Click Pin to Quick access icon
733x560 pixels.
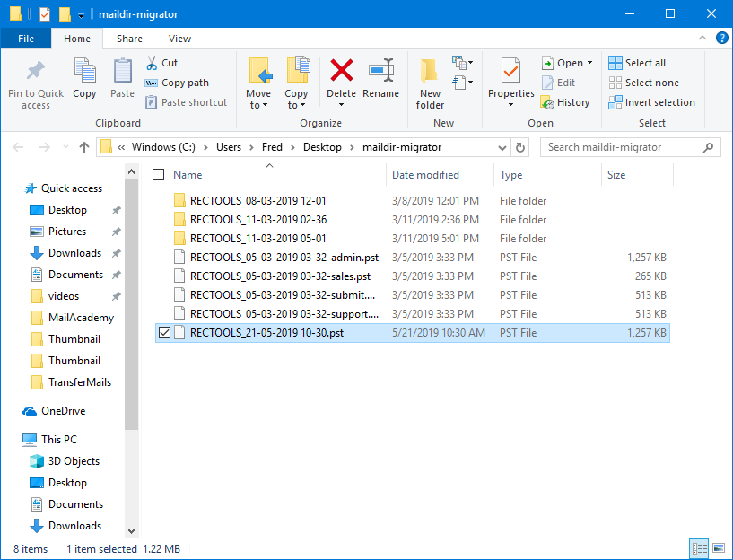point(36,71)
